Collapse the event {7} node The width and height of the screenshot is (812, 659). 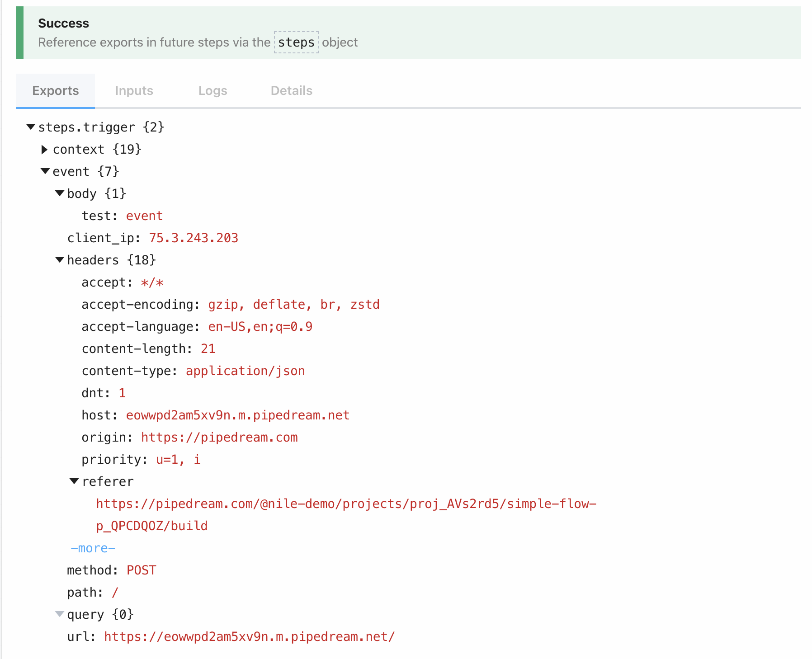pos(45,171)
